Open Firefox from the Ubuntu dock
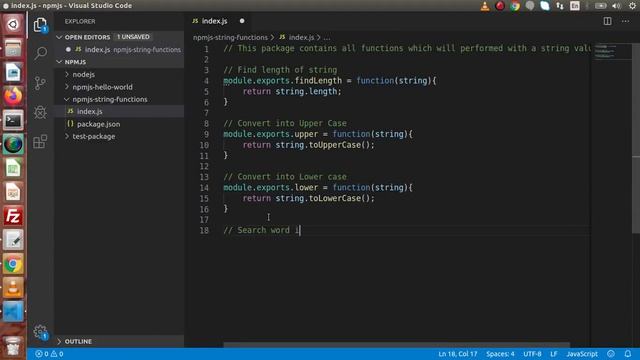Image resolution: width=640 pixels, height=360 pixels. [13, 96]
